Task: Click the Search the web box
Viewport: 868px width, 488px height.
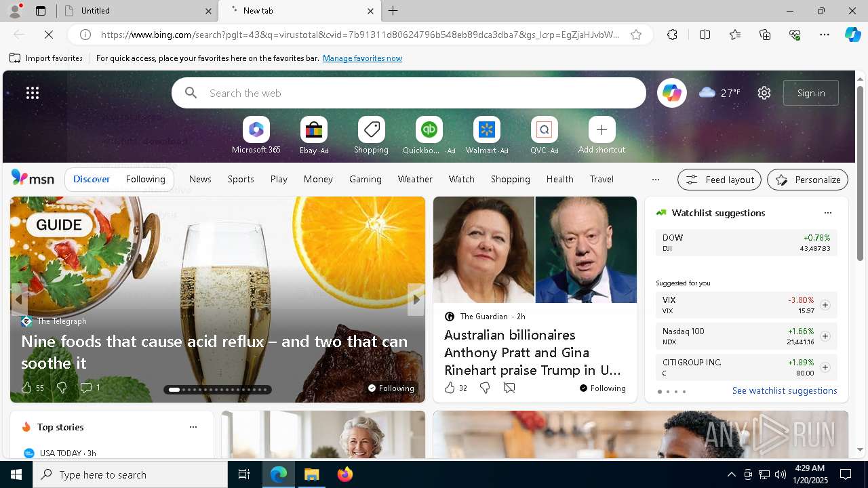Action: (409, 93)
